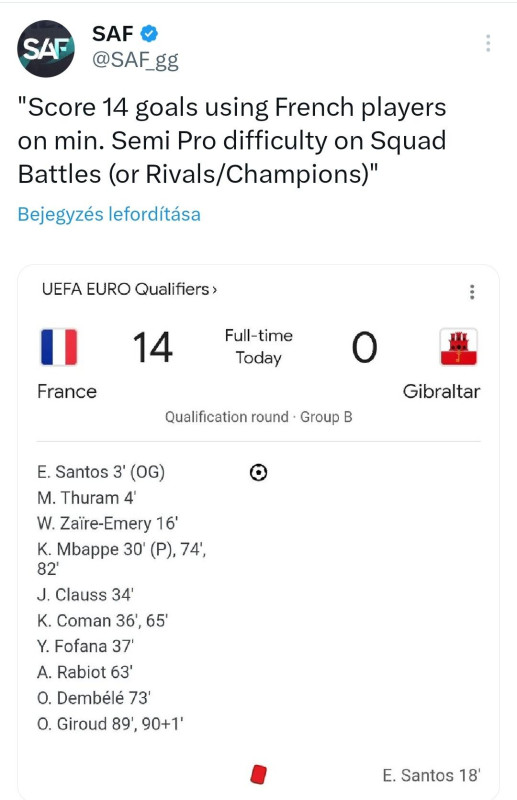This screenshot has width=517, height=800.
Task: Open the SAF profile avatar
Action: [46, 49]
